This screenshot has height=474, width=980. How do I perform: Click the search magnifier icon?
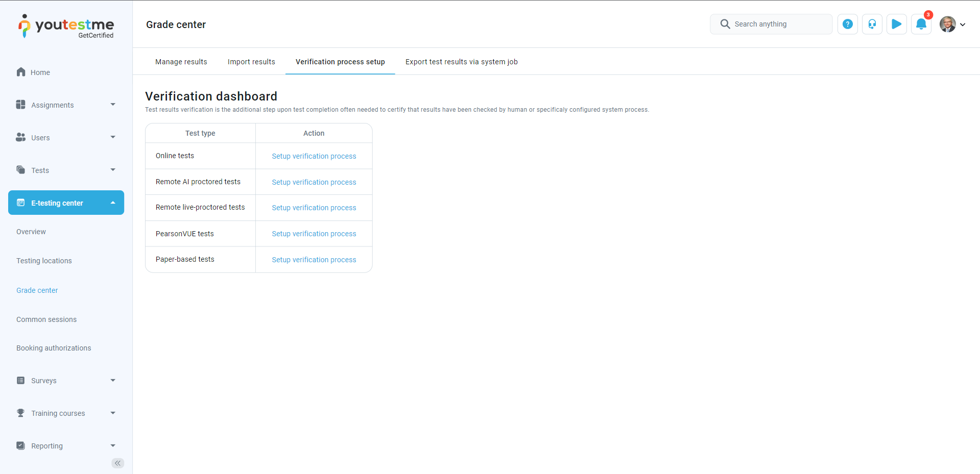click(x=725, y=24)
